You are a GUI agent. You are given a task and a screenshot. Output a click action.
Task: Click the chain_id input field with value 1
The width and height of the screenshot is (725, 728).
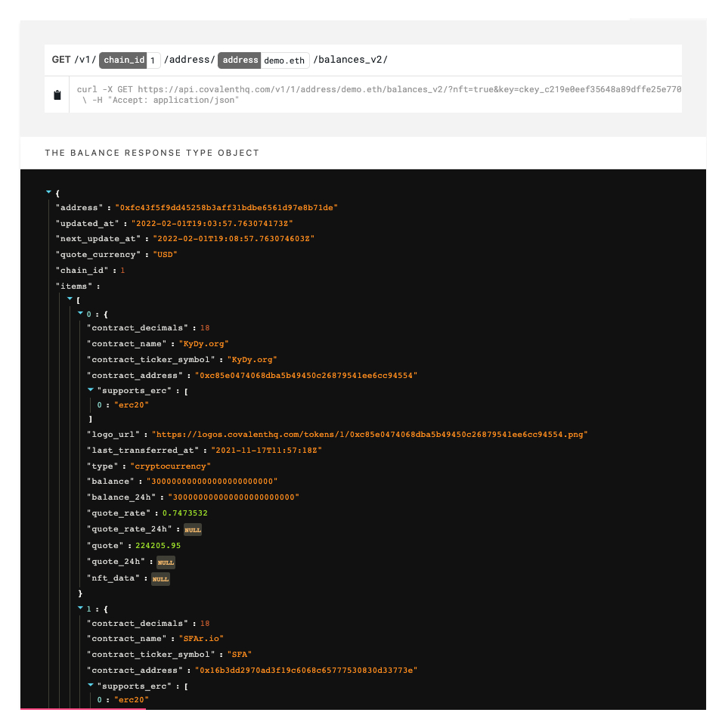coord(153,60)
